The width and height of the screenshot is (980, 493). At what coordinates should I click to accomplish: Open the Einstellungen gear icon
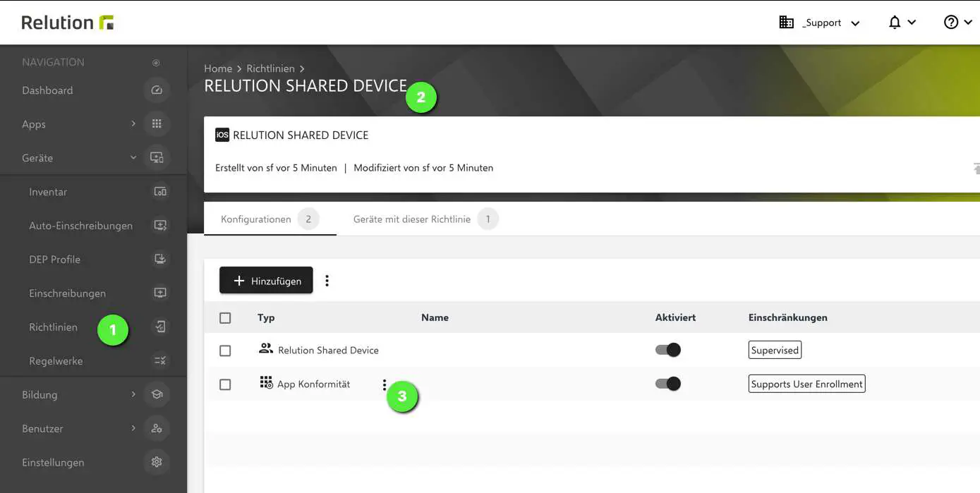click(156, 462)
